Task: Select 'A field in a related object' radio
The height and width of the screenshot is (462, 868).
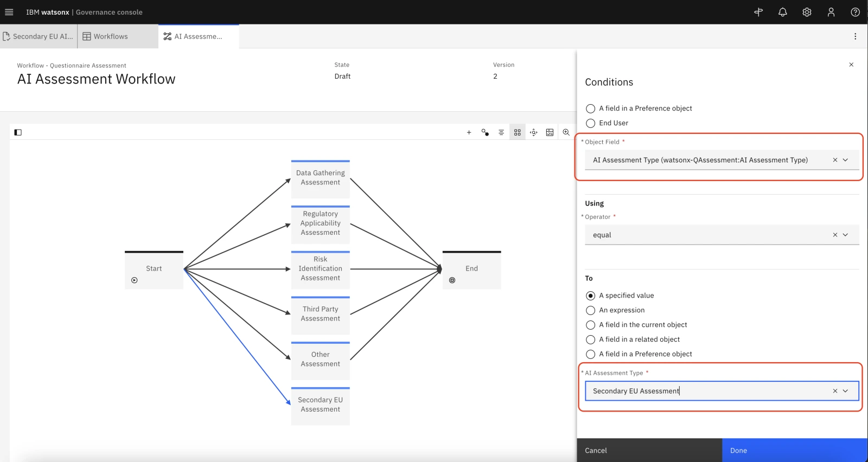Action: click(x=591, y=339)
